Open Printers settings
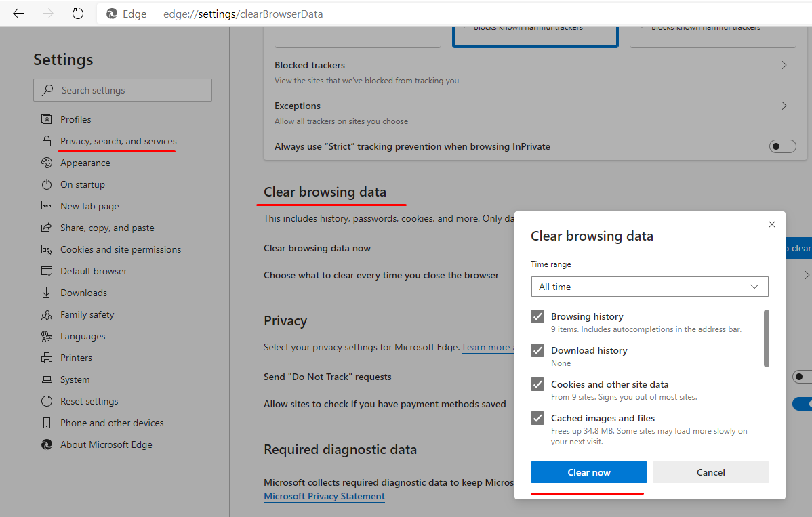Viewport: 812px width, 517px height. (76, 358)
